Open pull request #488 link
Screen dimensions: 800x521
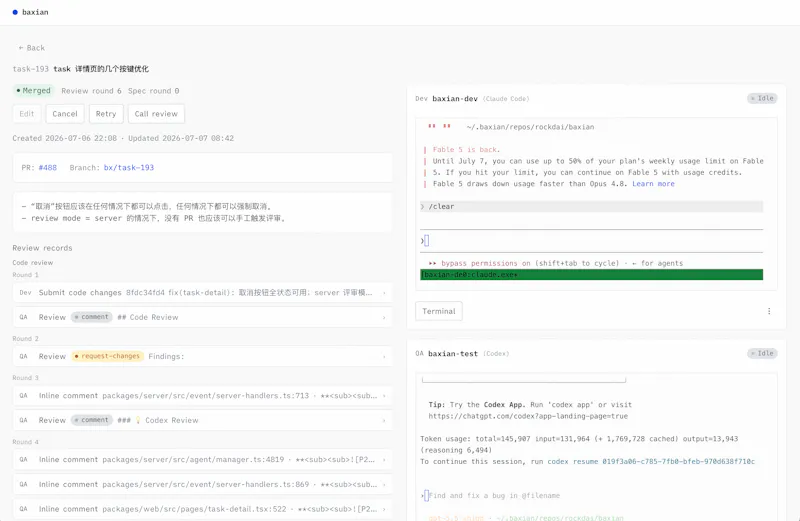click(x=48, y=167)
